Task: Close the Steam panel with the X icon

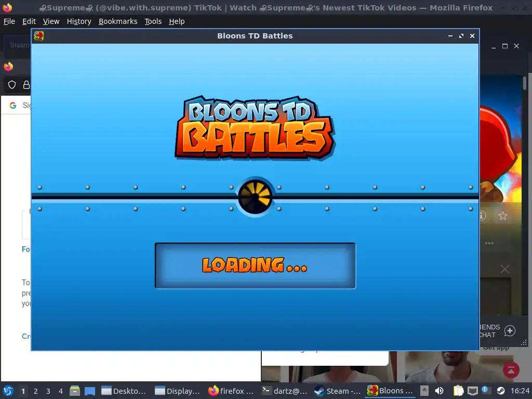Action: [x=504, y=270]
